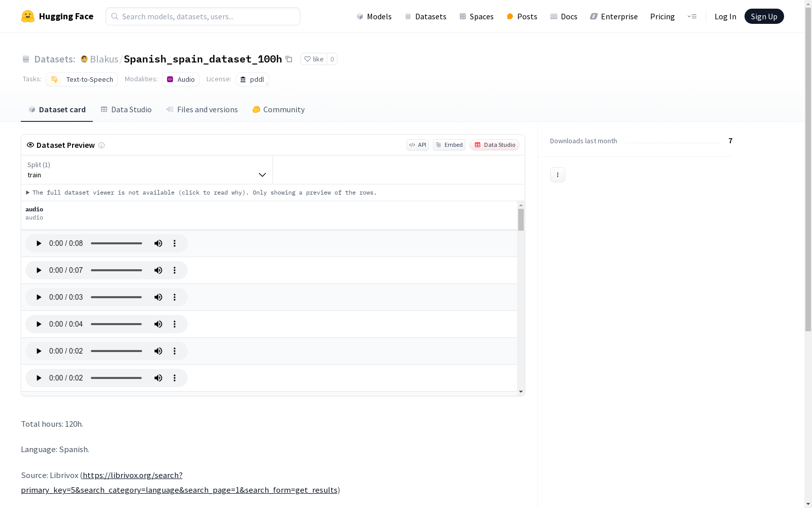Mute the 0:07 audio clip
Image resolution: width=812 pixels, height=508 pixels.
[158, 270]
